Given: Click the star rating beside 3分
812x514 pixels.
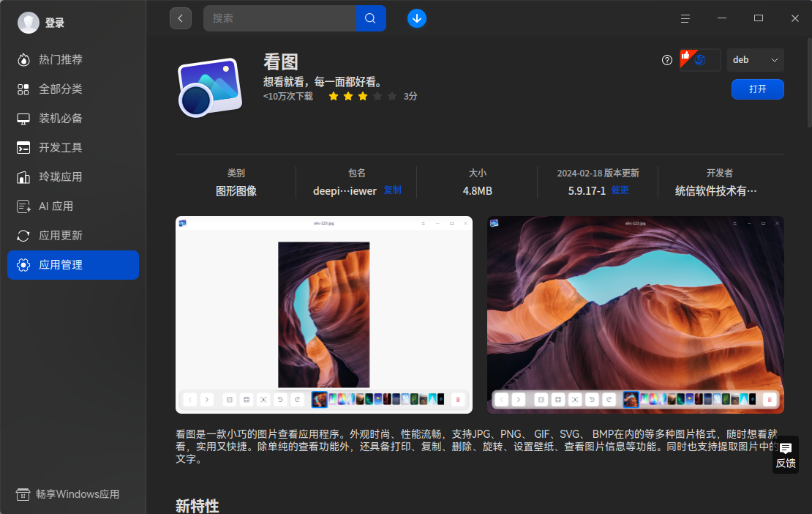Looking at the screenshot, I should [363, 97].
